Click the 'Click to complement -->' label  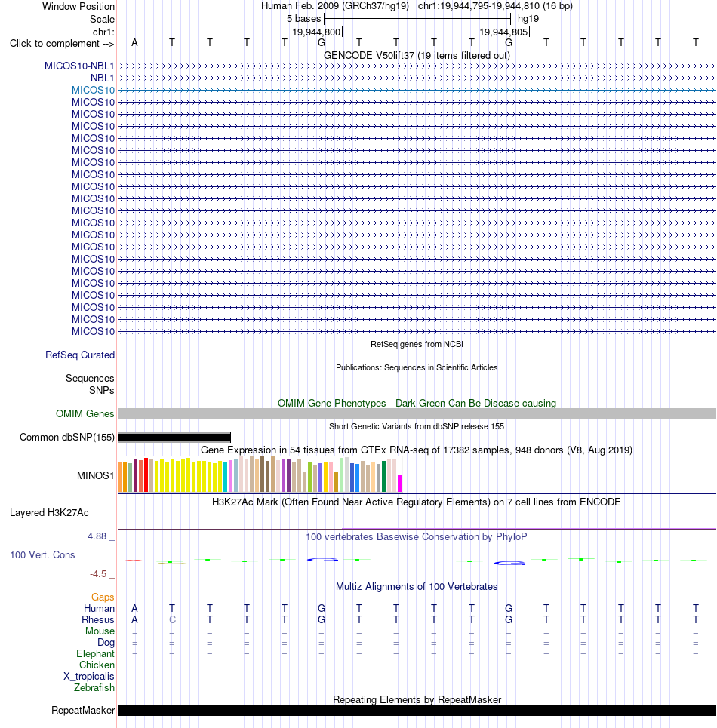62,43
